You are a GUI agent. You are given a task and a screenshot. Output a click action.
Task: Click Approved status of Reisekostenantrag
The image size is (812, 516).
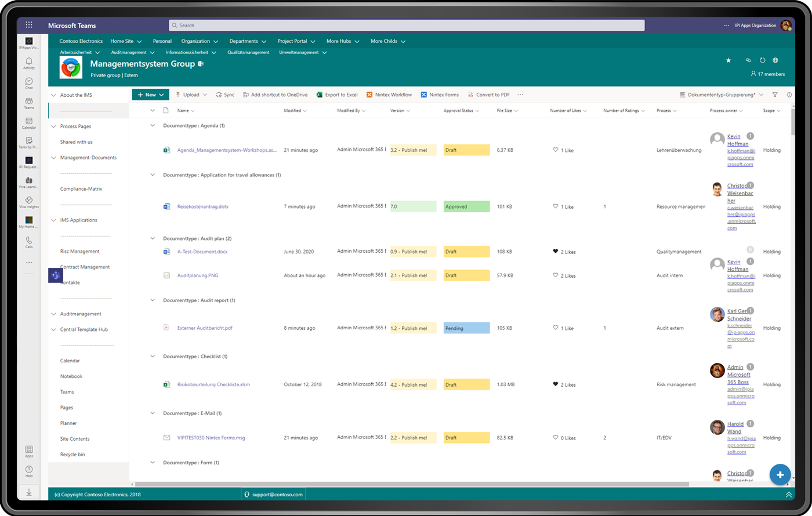click(466, 206)
